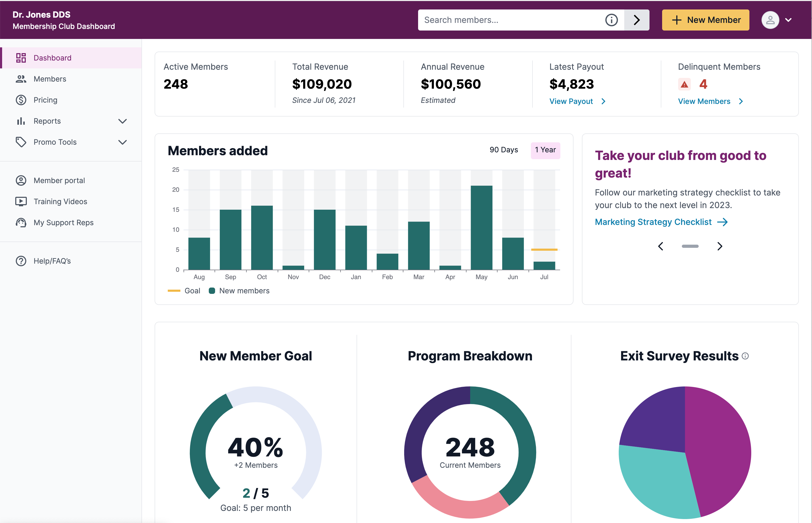
Task: Go to the next carousel slide
Action: coord(720,246)
